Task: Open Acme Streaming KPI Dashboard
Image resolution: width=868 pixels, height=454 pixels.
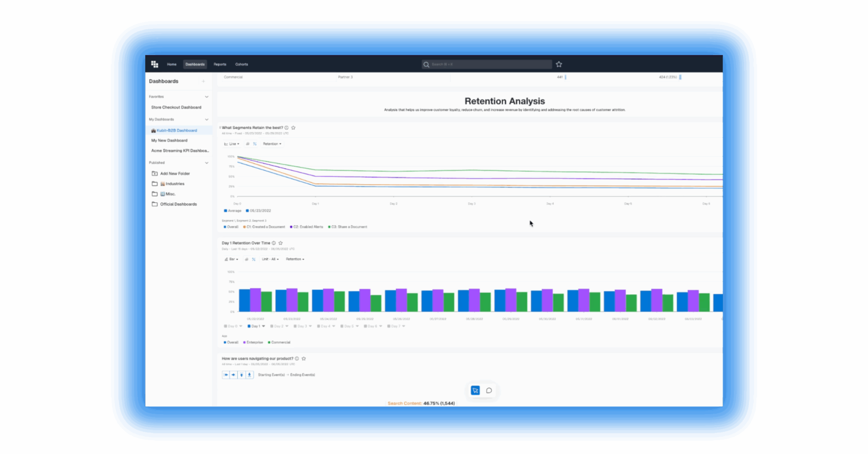Action: 180,151
